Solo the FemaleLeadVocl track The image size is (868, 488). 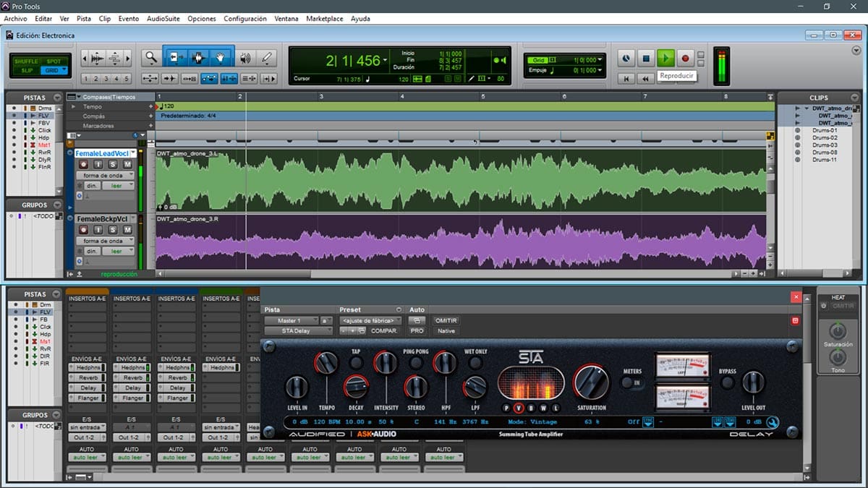114,165
